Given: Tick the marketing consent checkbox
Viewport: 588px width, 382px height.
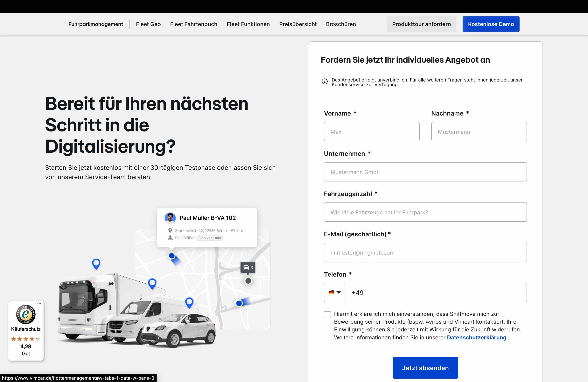Looking at the screenshot, I should (327, 315).
